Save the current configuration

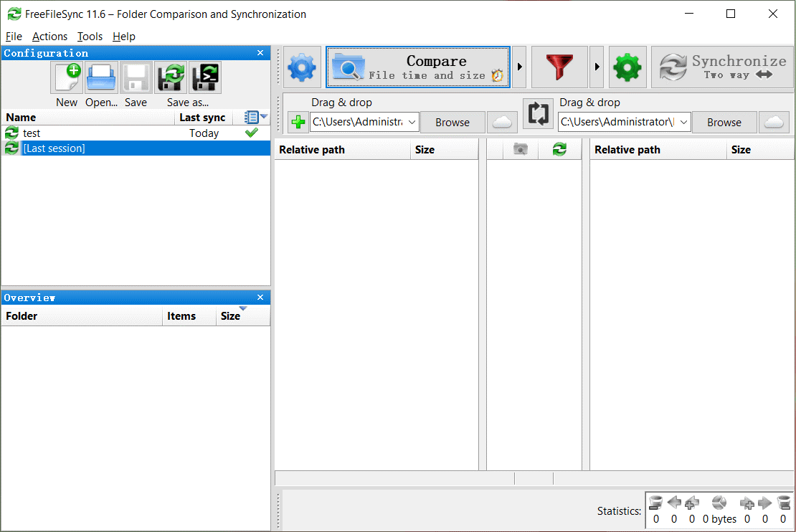click(135, 77)
